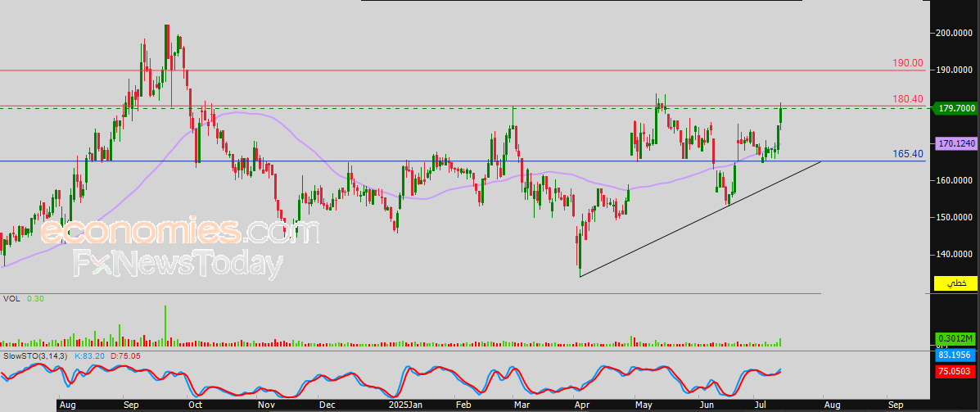Click the Apr date axis label
The width and height of the screenshot is (980, 412).
(582, 405)
